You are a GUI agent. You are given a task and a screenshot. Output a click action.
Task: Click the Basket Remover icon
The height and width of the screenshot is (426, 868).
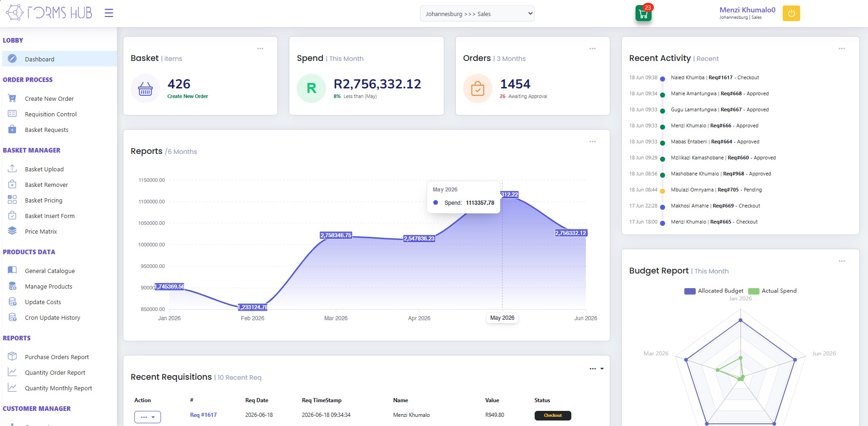point(12,184)
